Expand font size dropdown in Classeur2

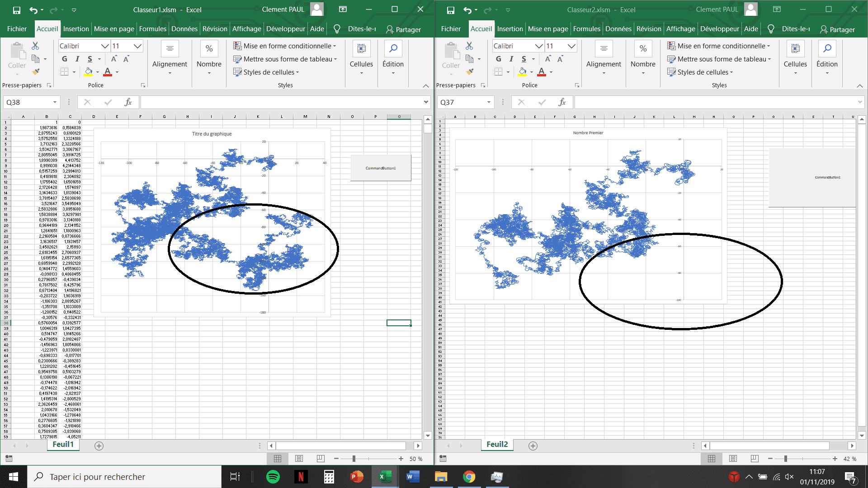click(571, 46)
